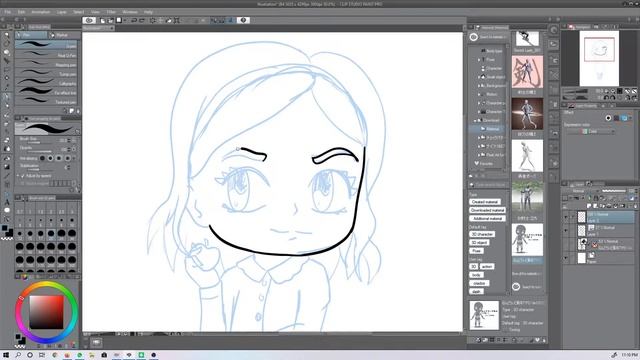Filter by action user tag
The width and height of the screenshot is (640, 360).
(x=487, y=267)
